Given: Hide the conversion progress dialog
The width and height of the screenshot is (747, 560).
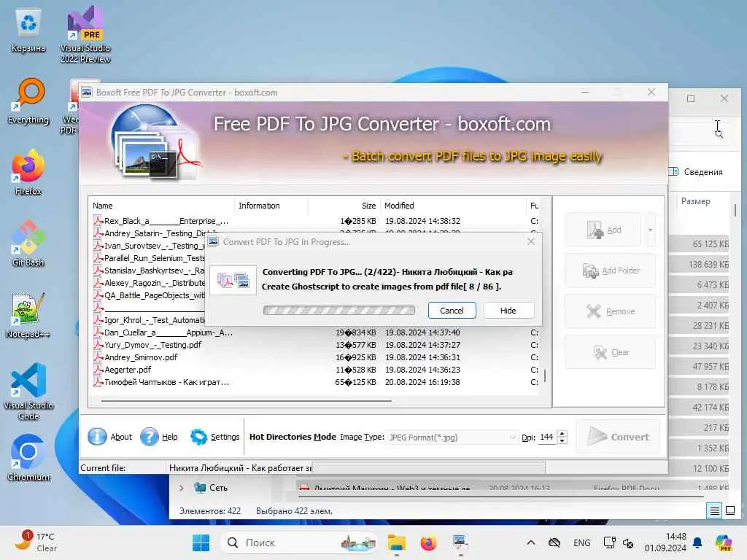Looking at the screenshot, I should tap(508, 311).
